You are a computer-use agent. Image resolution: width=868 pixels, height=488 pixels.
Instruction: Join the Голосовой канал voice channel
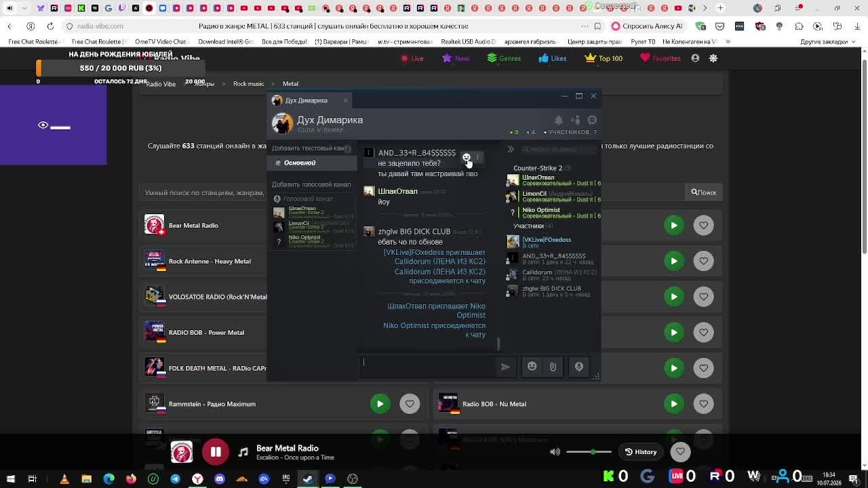coord(308,199)
